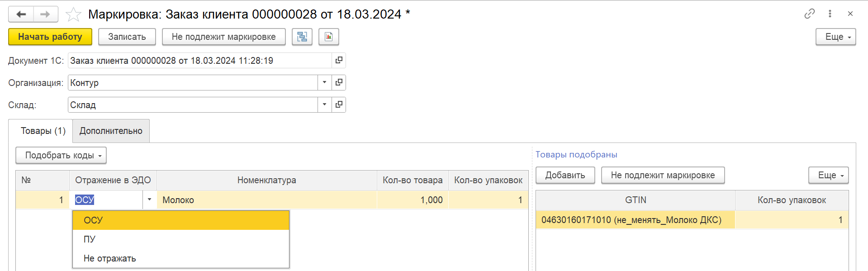Click the Товары подобраны status label
This screenshot has height=271, width=868.
point(576,154)
